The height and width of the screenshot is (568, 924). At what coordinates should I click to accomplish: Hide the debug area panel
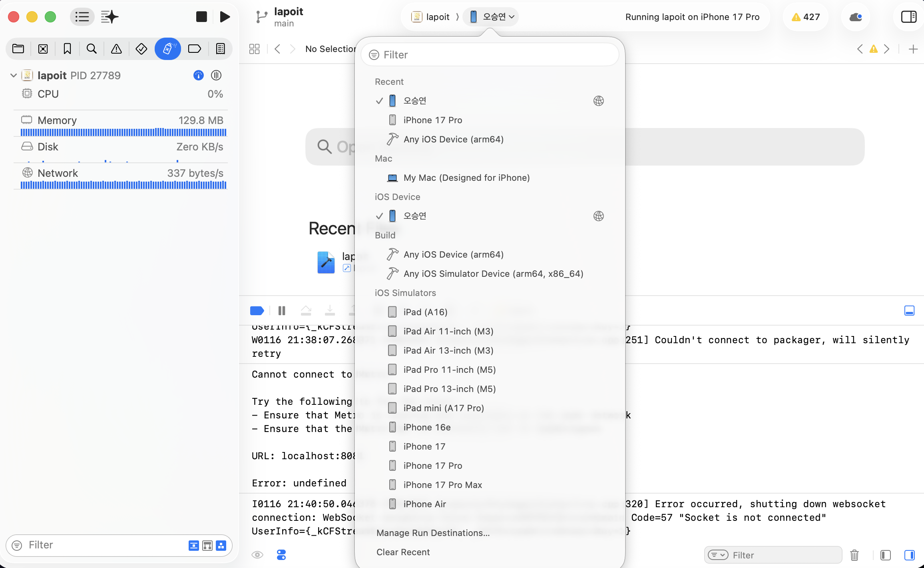(909, 310)
